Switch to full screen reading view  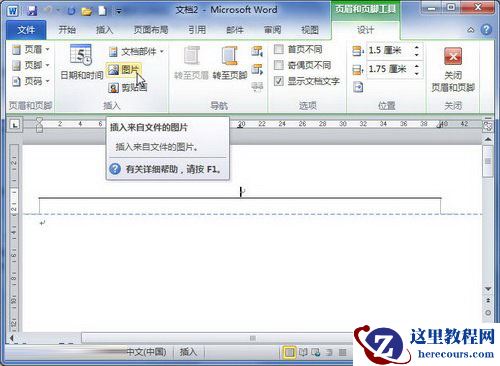[x=303, y=352]
